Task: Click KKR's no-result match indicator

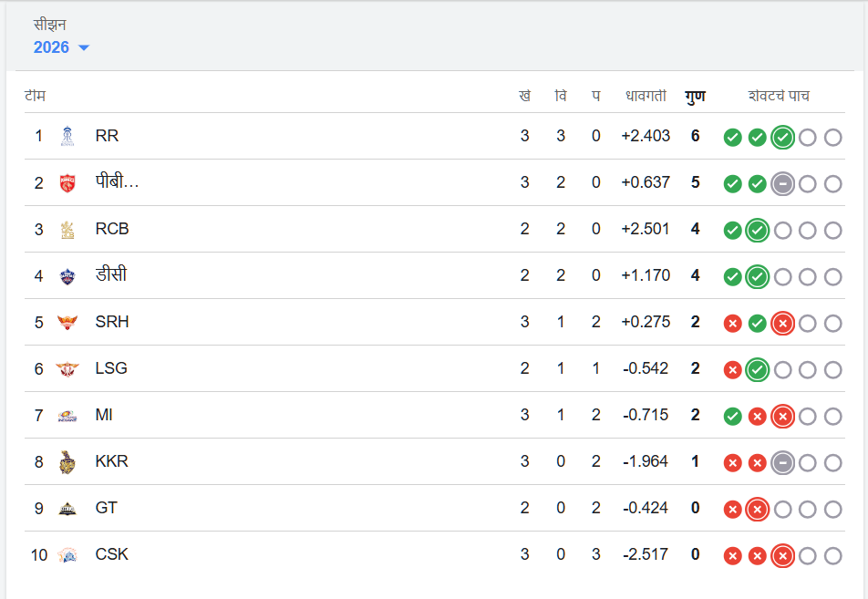Action: tap(782, 463)
